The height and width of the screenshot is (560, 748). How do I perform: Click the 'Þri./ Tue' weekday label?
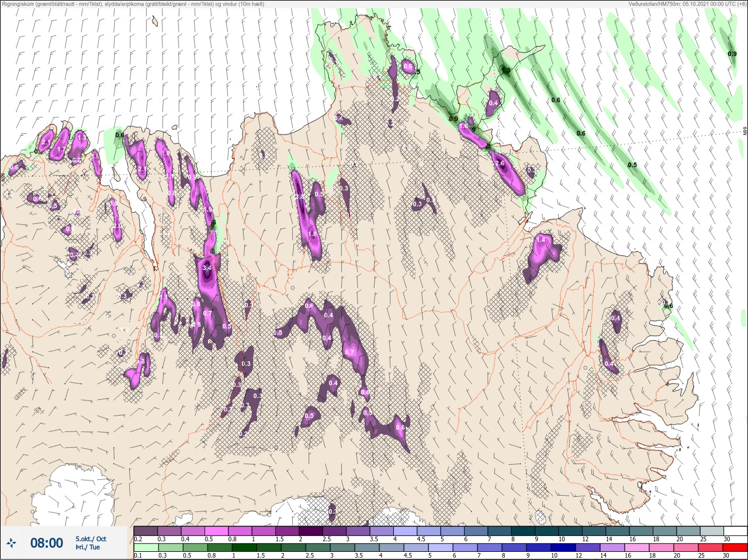pyautogui.click(x=88, y=548)
